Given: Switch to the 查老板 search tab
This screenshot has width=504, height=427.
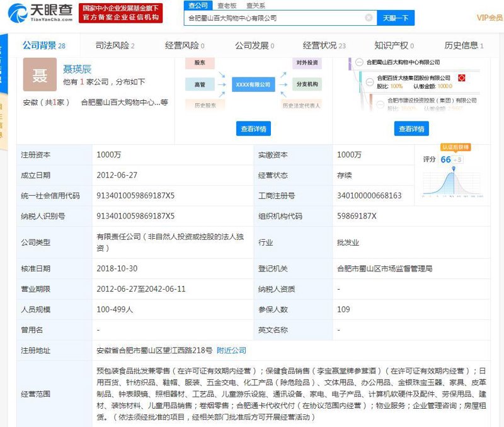Looking at the screenshot, I should (x=227, y=6).
